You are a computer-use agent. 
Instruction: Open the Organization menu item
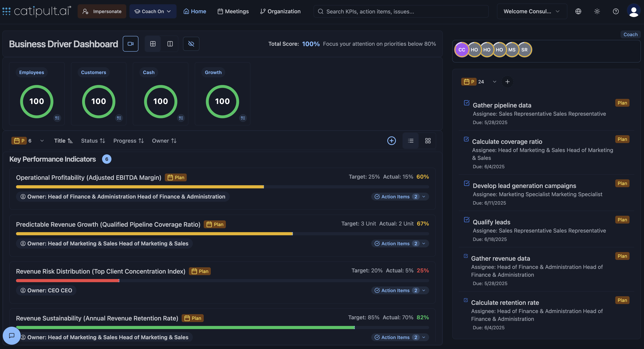[280, 11]
